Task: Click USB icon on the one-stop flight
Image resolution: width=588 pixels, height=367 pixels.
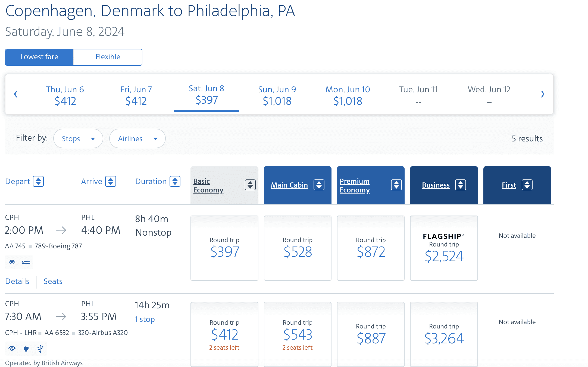Action: (40, 349)
